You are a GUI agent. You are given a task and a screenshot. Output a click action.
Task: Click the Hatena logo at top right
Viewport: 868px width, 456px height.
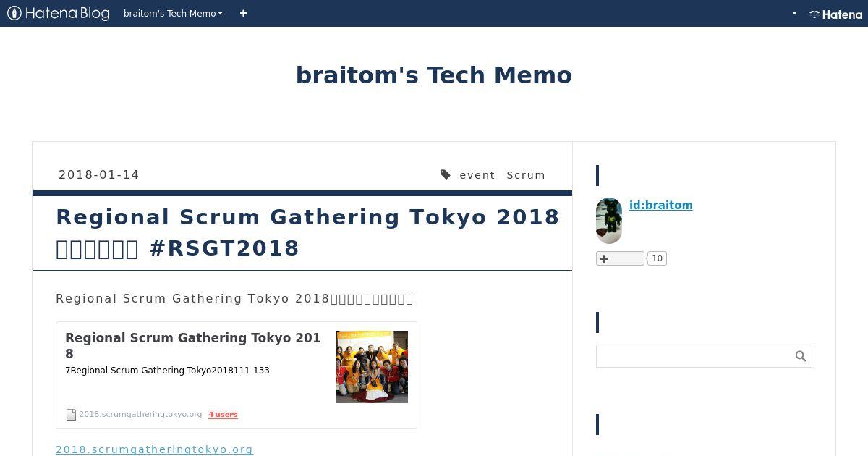pyautogui.click(x=835, y=14)
